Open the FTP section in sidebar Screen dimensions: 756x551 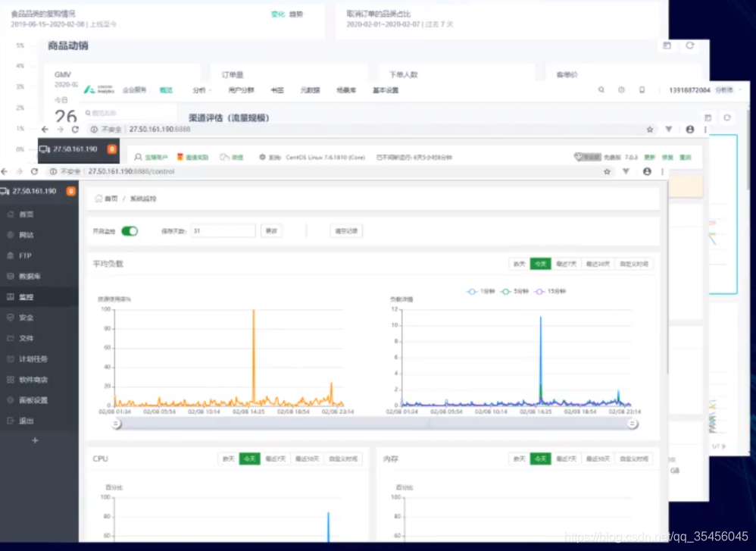[x=25, y=255]
